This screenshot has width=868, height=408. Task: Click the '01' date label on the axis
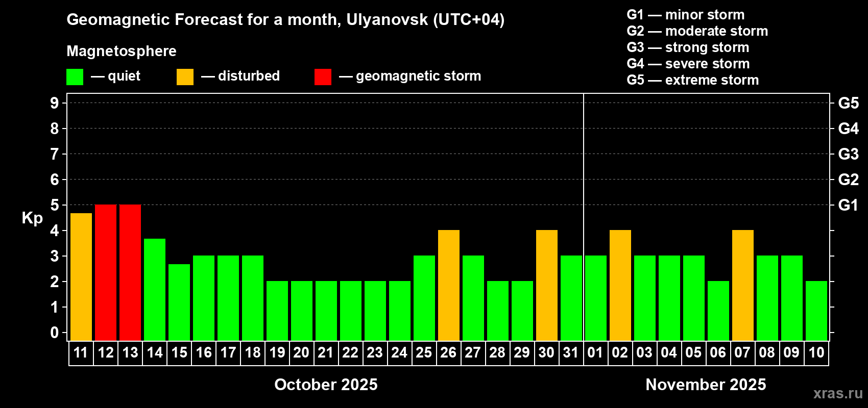point(595,352)
